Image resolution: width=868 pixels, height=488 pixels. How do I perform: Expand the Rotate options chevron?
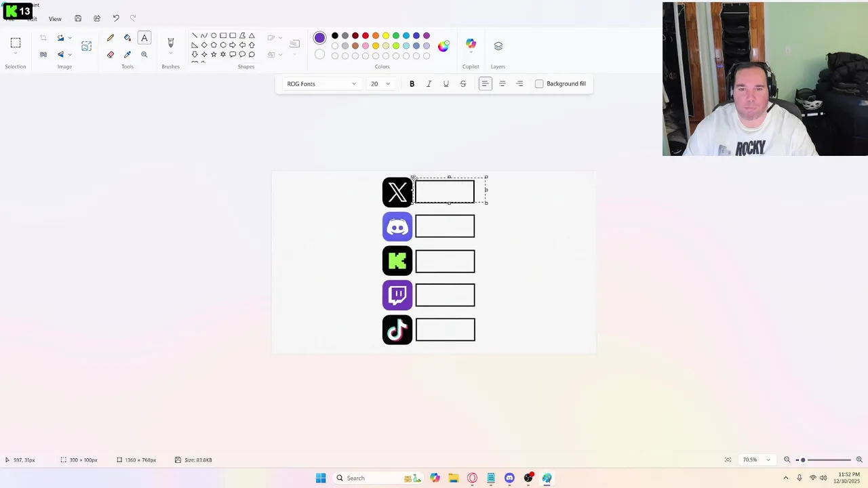click(x=70, y=38)
